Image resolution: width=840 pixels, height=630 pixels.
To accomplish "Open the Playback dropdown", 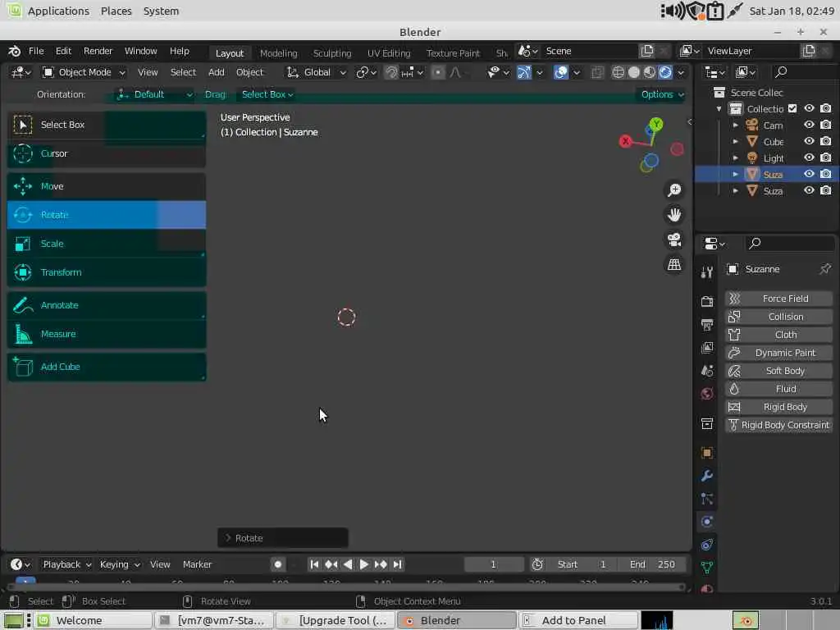I will pos(66,564).
